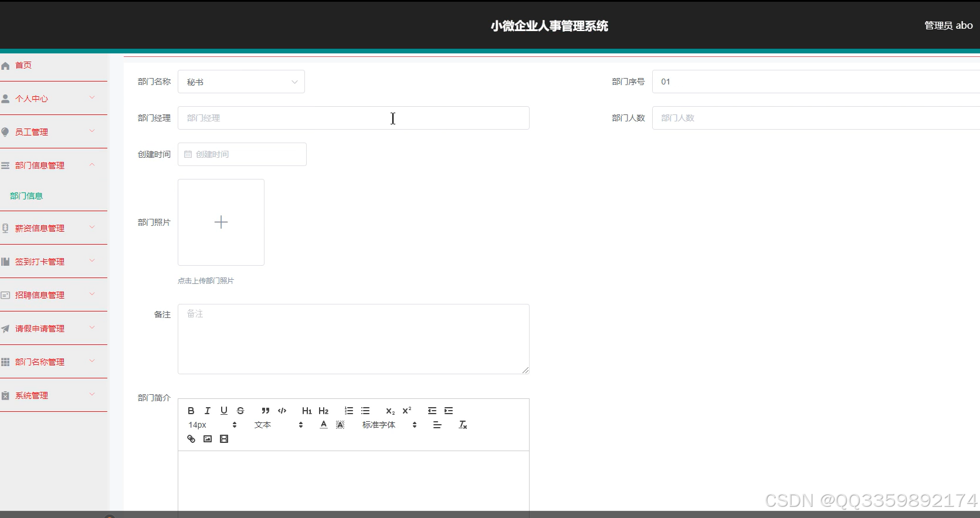Screen dimensions: 980x518
Task: Open the text alignment options
Action: 438,425
